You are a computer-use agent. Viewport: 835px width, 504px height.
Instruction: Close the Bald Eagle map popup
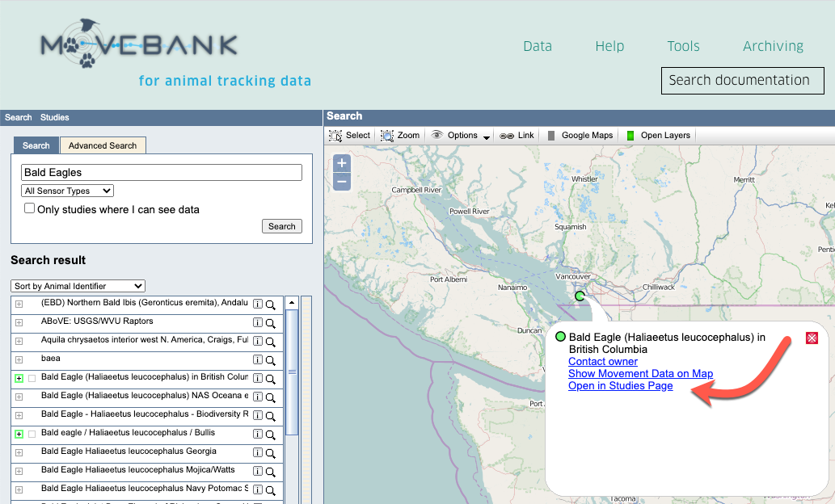pos(812,338)
